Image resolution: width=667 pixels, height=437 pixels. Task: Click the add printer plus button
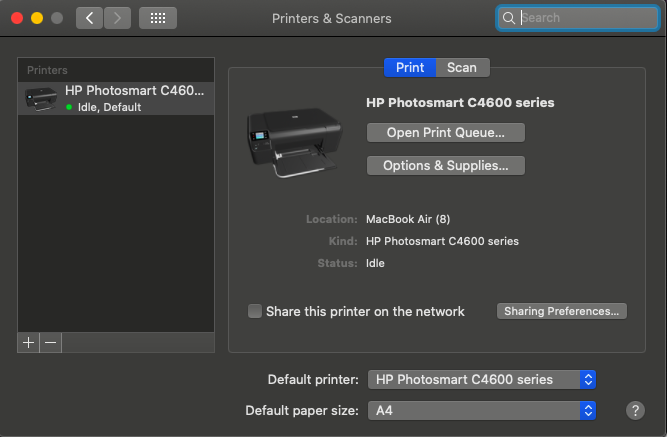point(28,342)
